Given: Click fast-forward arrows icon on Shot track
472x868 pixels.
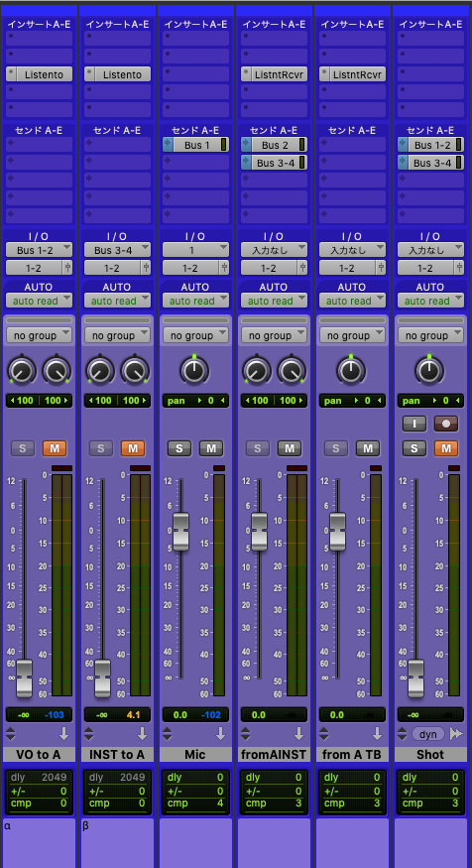Looking at the screenshot, I should tap(456, 733).
